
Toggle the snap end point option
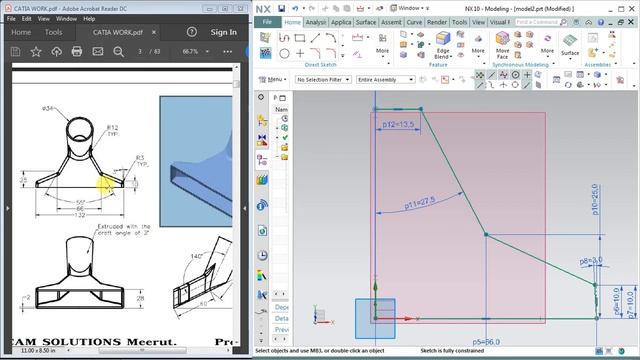click(480, 85)
